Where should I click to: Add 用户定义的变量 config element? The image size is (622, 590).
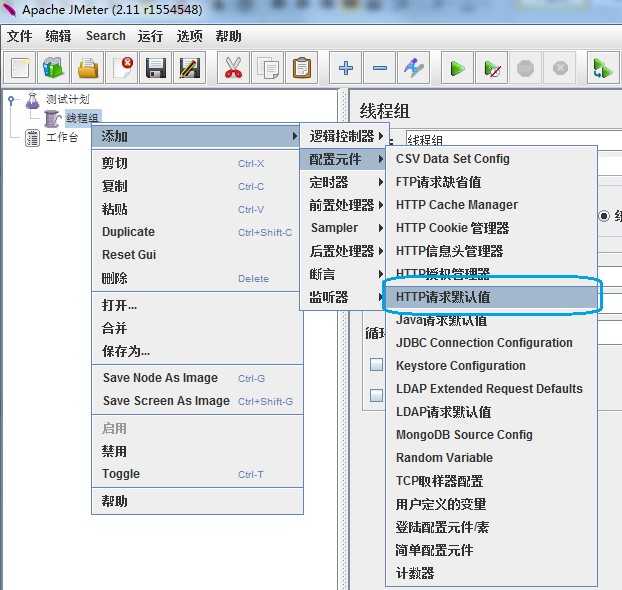[x=491, y=504]
